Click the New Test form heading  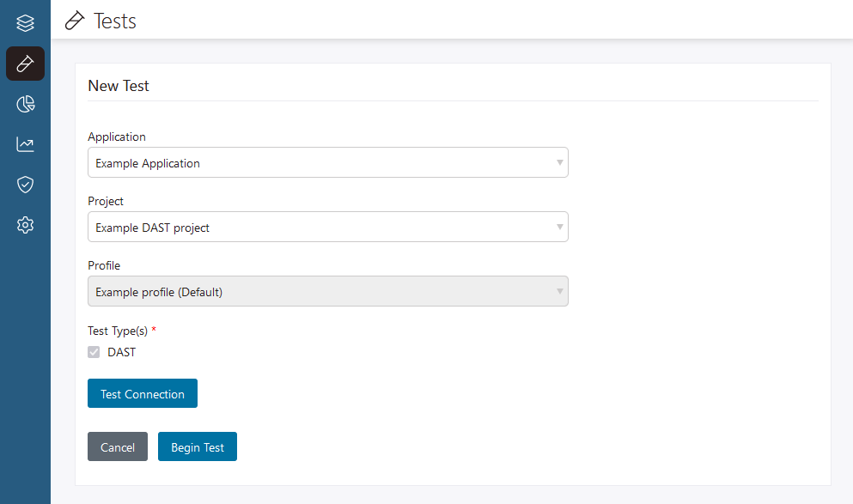point(119,86)
